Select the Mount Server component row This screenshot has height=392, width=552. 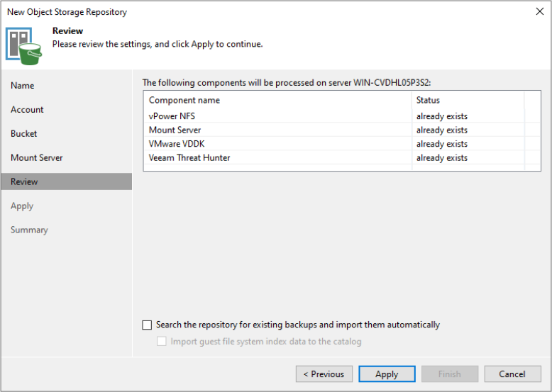click(x=342, y=130)
